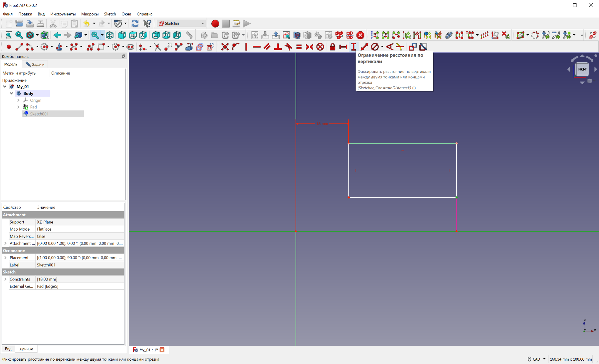Select the External geometry tool
Screen dimensions: 599x364
(x=189, y=47)
